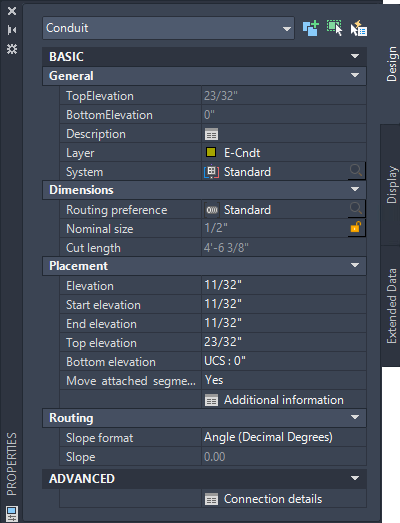This screenshot has height=523, width=400.
Task: Click the Quick Select icon
Action: click(x=359, y=28)
